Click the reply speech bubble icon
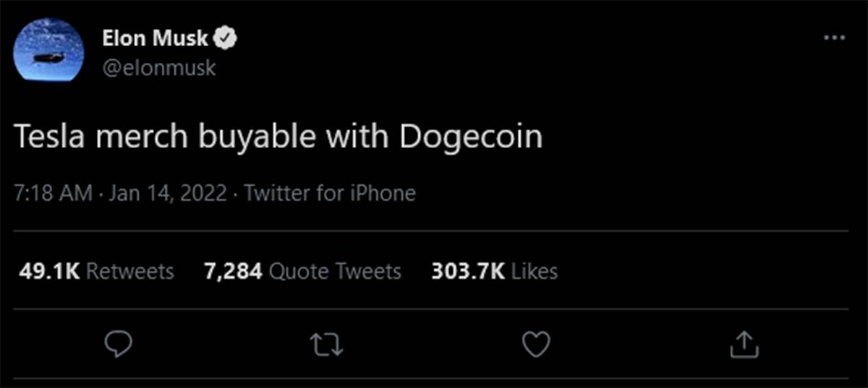 119,345
